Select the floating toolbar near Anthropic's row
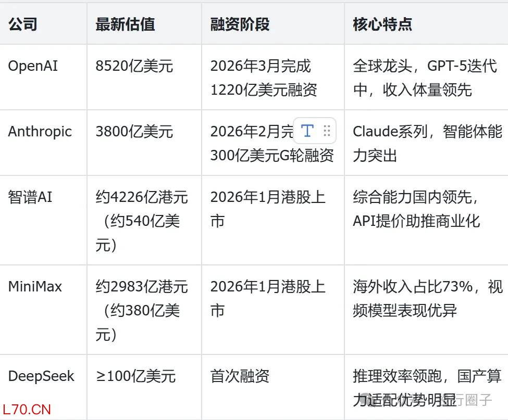508x420 pixels. pos(315,131)
